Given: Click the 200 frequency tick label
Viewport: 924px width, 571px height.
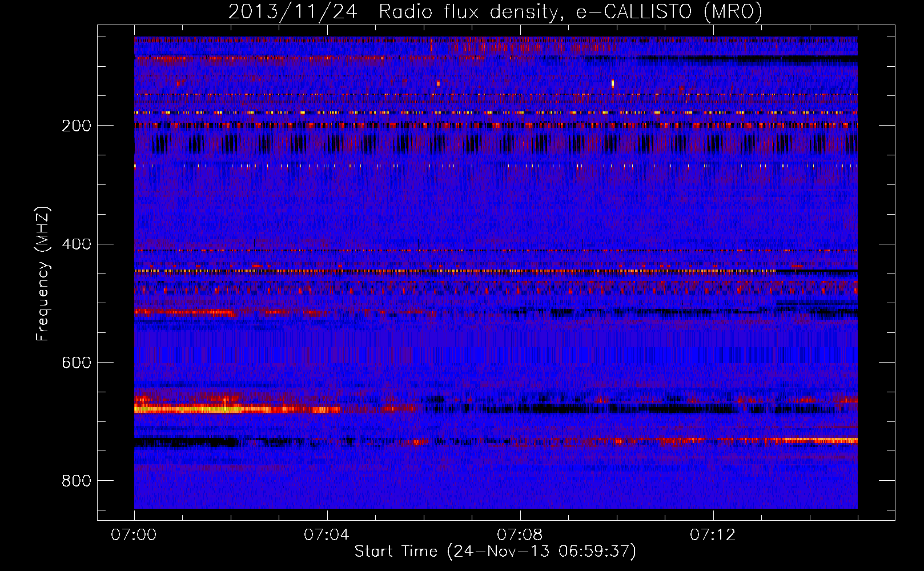Looking at the screenshot, I should click(x=77, y=126).
